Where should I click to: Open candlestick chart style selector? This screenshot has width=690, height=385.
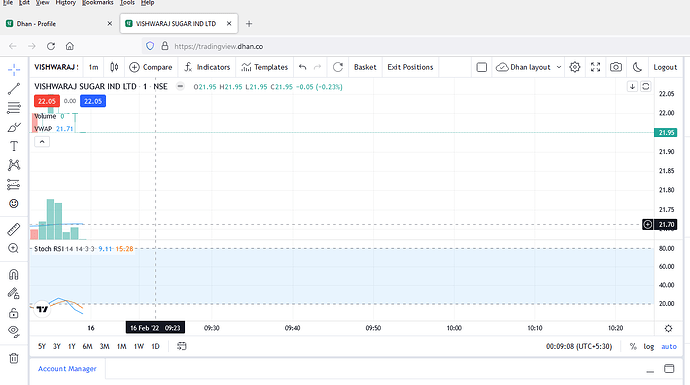coord(114,67)
